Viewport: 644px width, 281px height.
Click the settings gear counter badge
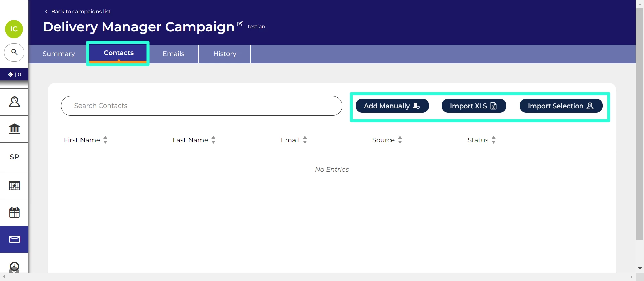coord(14,74)
